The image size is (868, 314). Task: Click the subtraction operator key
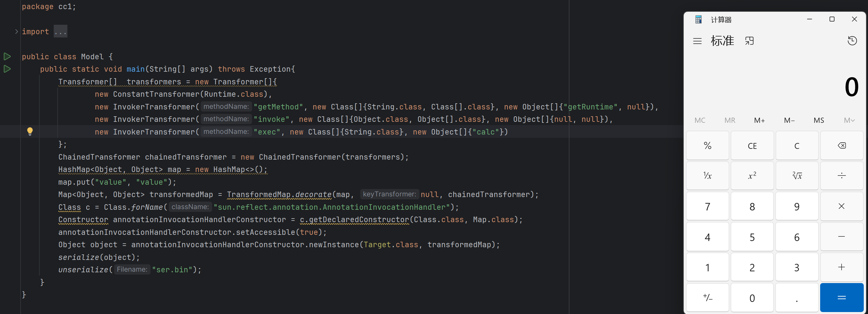(x=841, y=236)
